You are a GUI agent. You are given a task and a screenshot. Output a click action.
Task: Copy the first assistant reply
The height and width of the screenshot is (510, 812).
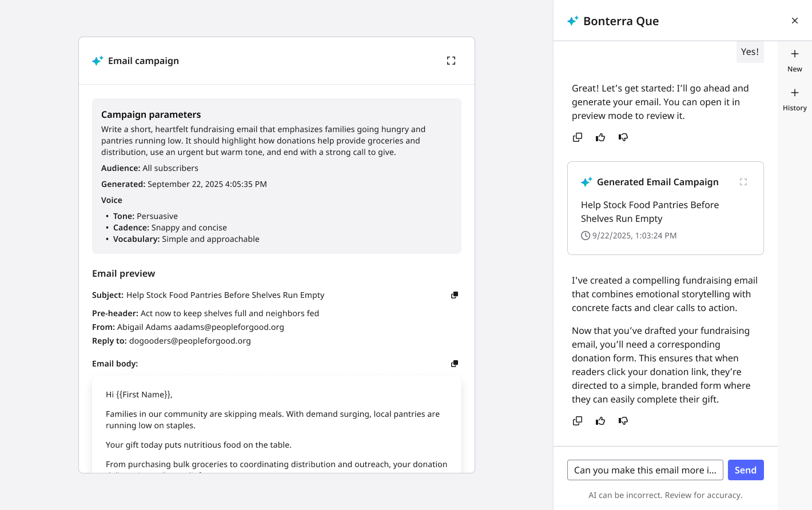[578, 137]
